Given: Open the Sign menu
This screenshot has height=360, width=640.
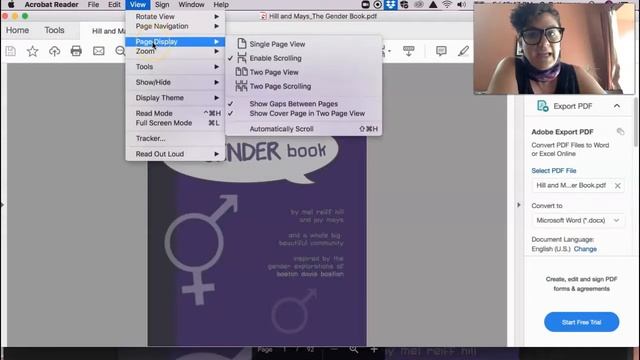Looking at the screenshot, I should pos(162,4).
